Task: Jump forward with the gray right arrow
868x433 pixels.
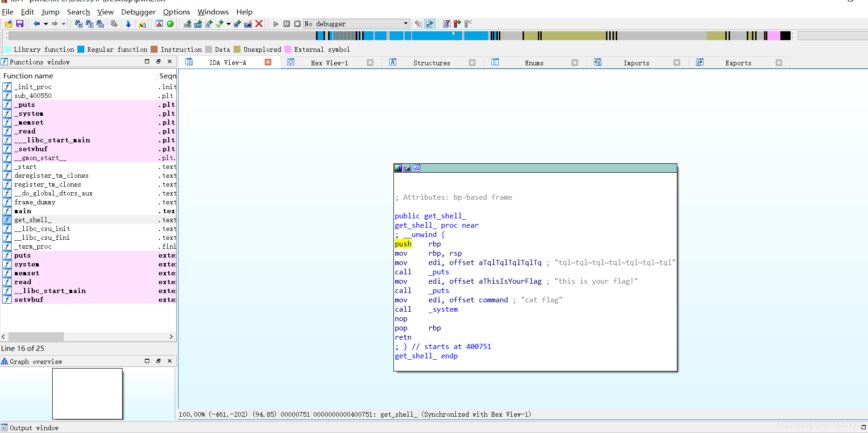Action: coord(55,24)
